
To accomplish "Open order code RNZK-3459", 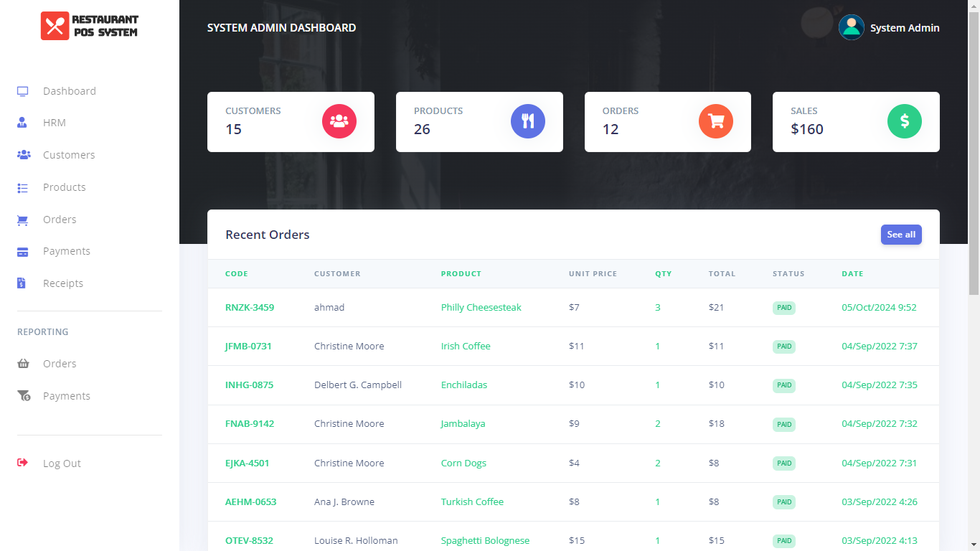I will pyautogui.click(x=250, y=307).
